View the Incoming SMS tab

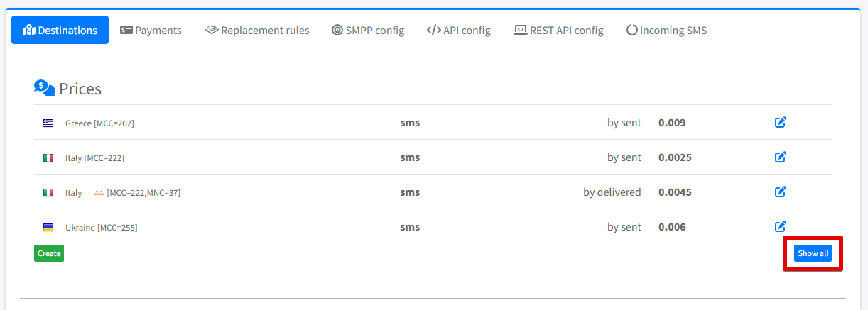pos(666,30)
